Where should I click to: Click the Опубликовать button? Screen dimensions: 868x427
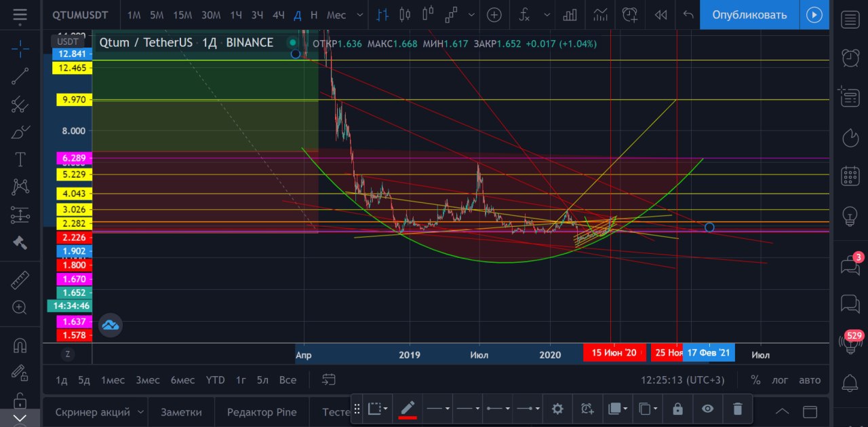749,14
